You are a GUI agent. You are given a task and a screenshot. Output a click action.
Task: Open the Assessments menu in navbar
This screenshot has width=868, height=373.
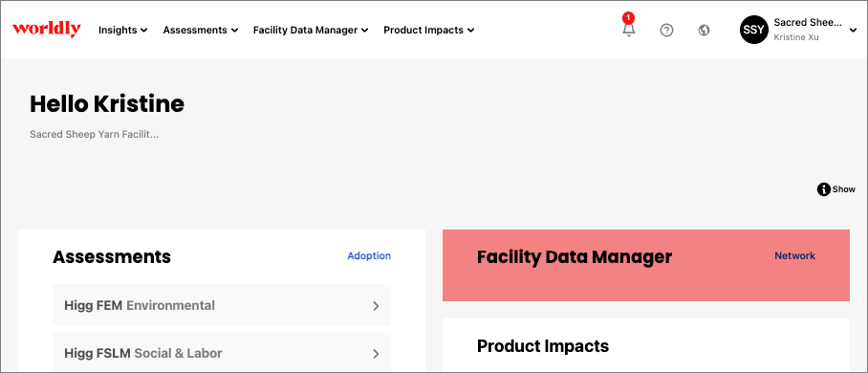[x=201, y=31]
